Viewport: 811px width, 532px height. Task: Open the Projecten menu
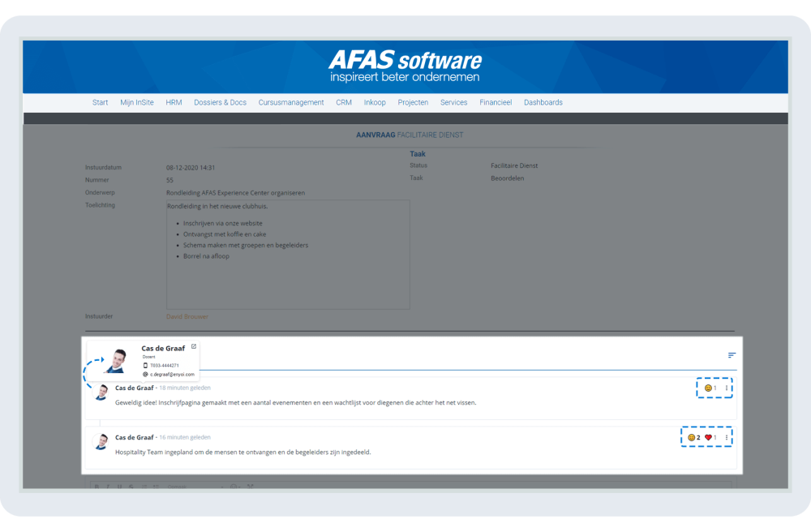(x=413, y=102)
